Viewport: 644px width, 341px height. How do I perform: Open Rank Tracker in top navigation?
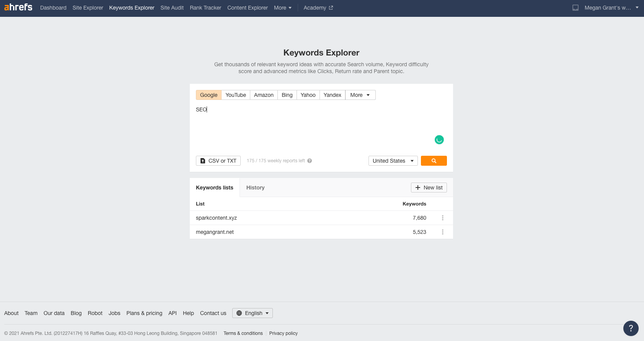(x=205, y=8)
